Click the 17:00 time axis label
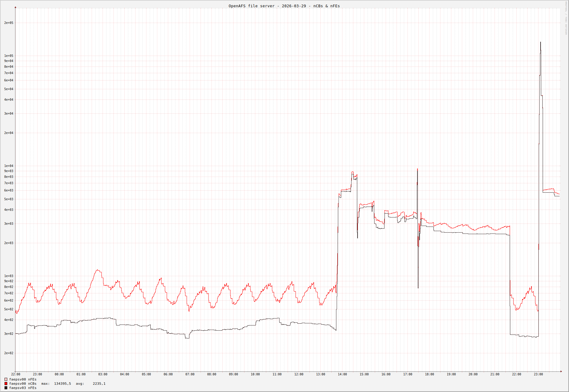Screen dimensions: 569x392 pos(407,374)
